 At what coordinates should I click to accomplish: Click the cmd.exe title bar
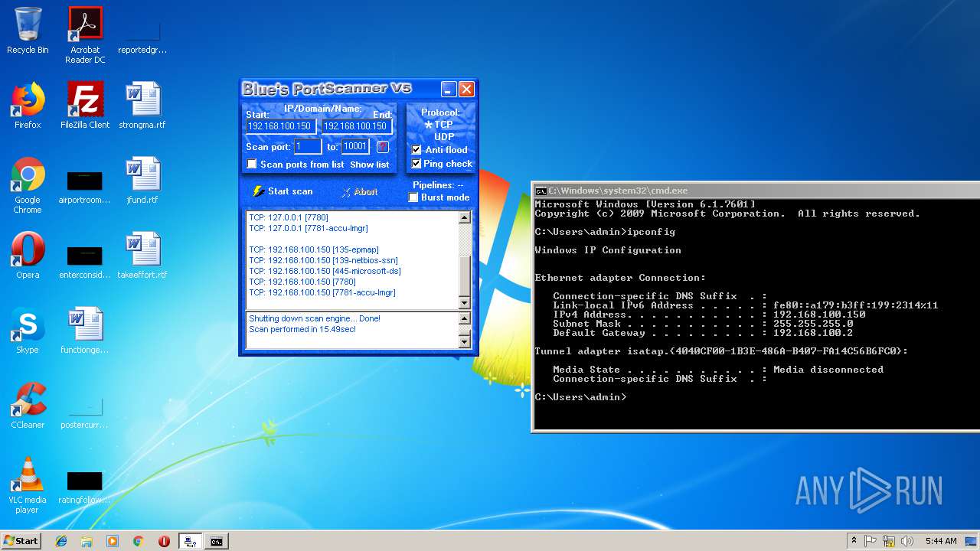[756, 191]
